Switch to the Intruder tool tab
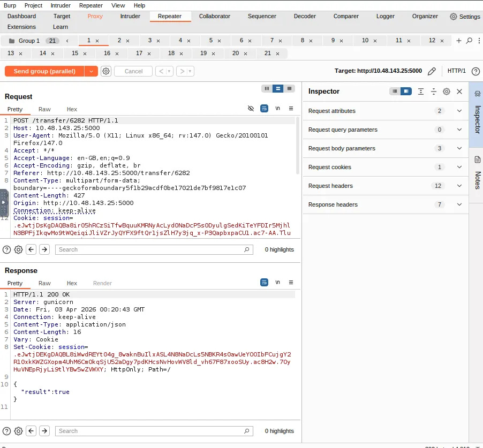The image size is (483, 448). pos(130,16)
